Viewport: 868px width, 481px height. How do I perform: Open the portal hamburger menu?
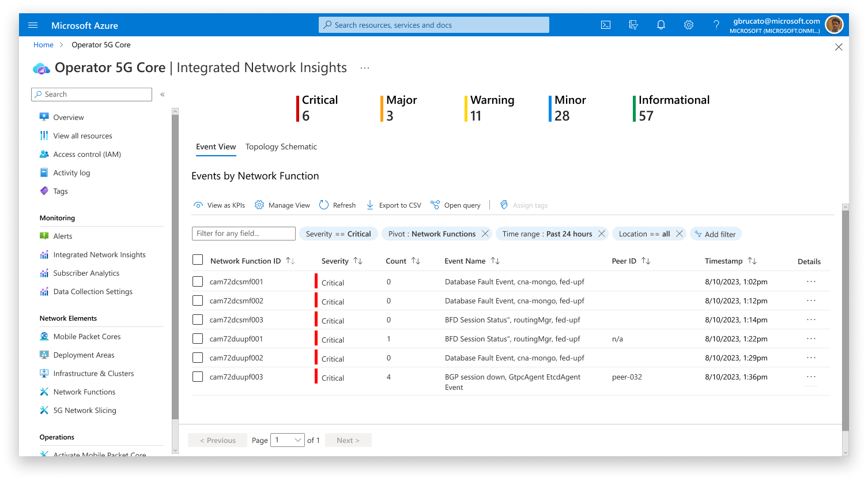tap(33, 25)
